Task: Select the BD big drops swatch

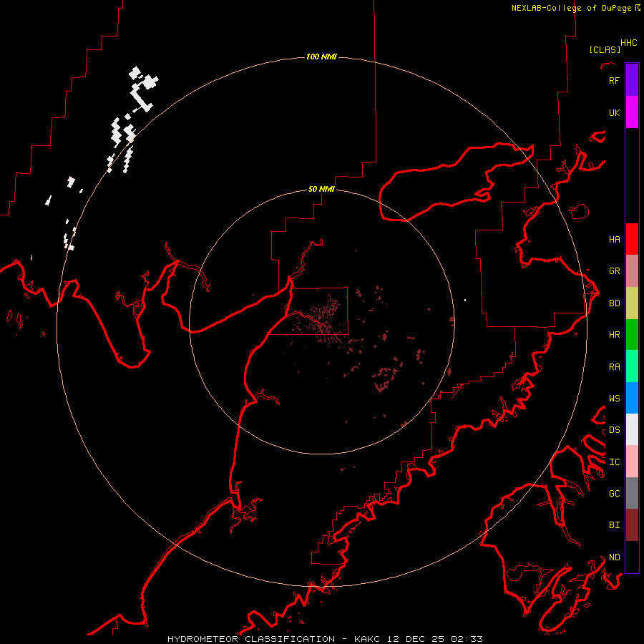Action: click(632, 303)
